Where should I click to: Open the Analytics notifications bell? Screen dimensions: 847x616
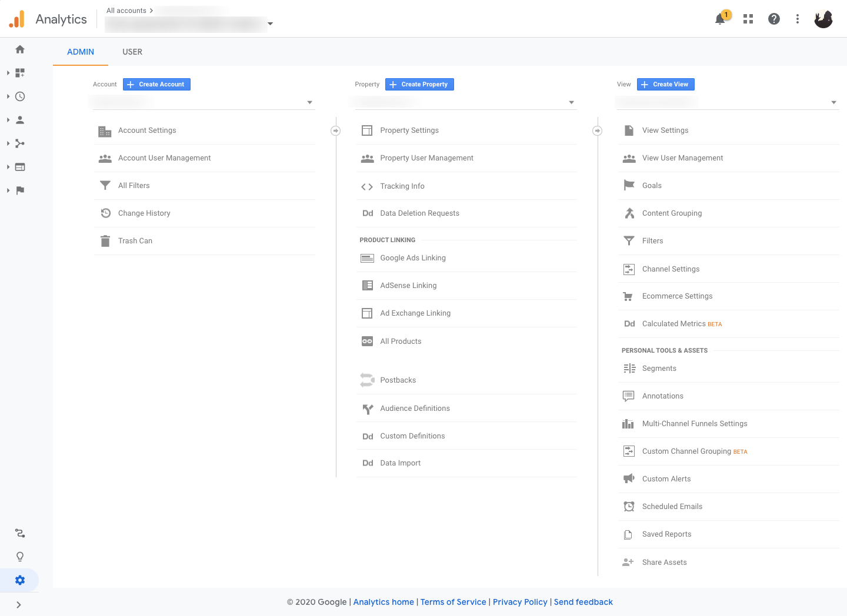720,19
